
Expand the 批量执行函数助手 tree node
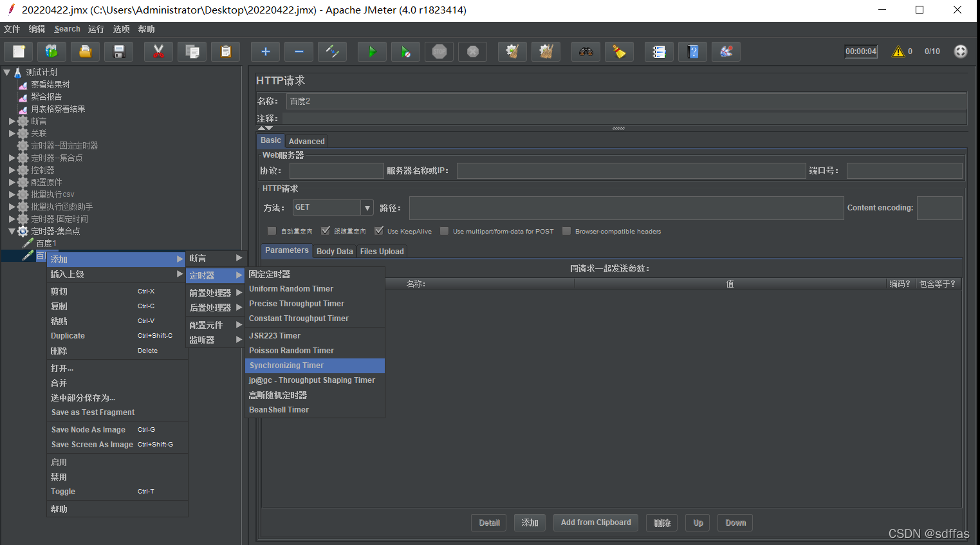pyautogui.click(x=12, y=207)
